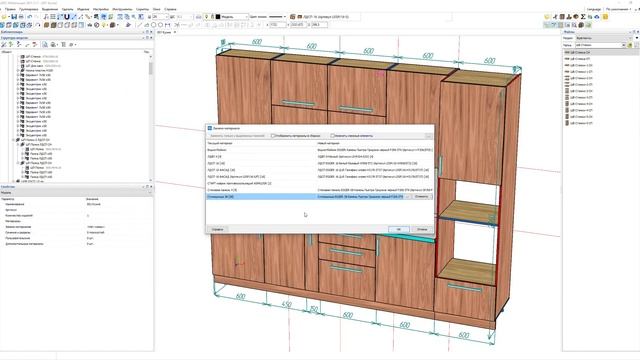Click the Save diskette icon in toolbar
Screen dimensions: 640x360
(14, 17)
